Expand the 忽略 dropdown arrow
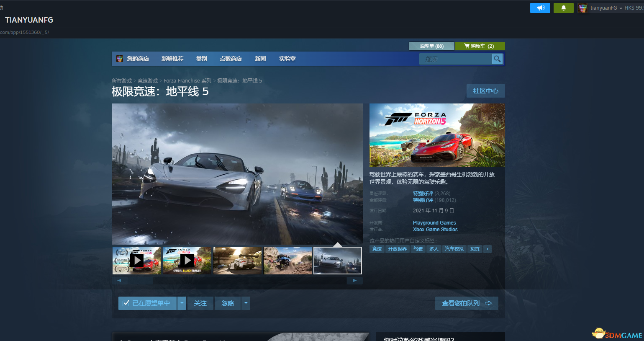644x341 pixels. (246, 303)
